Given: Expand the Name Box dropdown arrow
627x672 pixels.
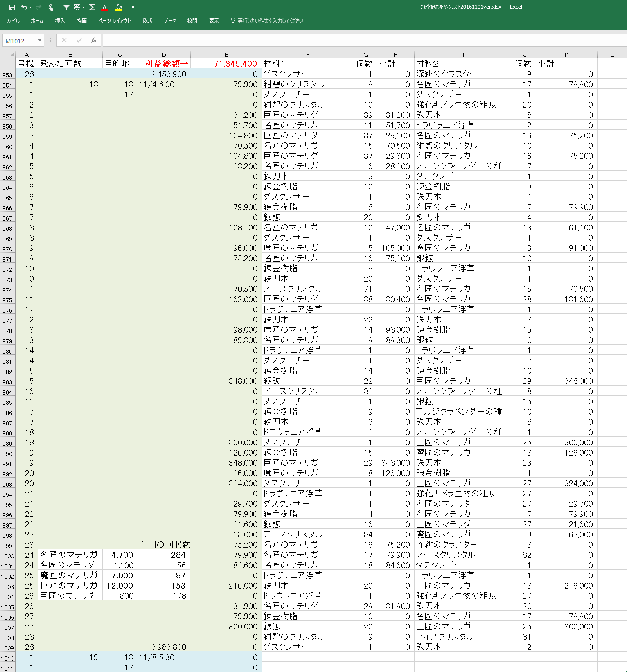Looking at the screenshot, I should click(x=40, y=40).
